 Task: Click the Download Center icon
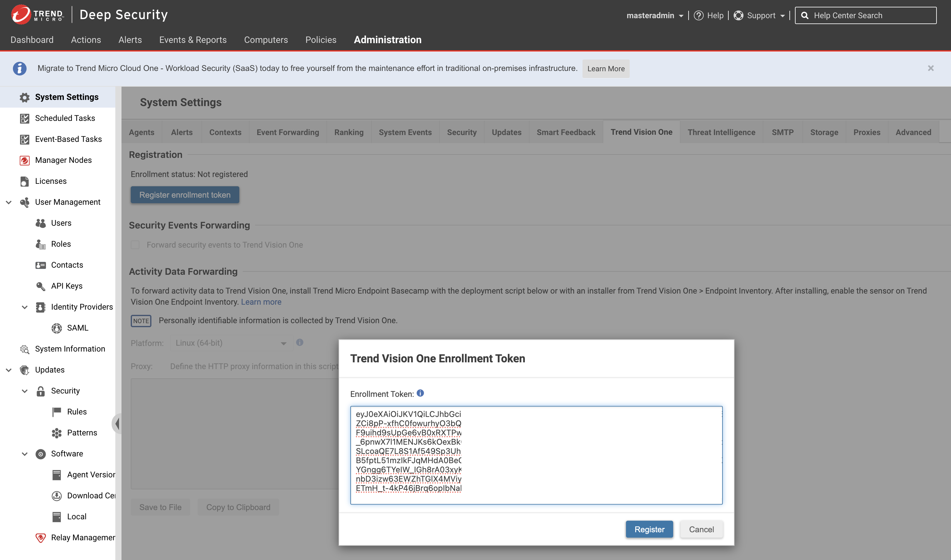pyautogui.click(x=57, y=496)
